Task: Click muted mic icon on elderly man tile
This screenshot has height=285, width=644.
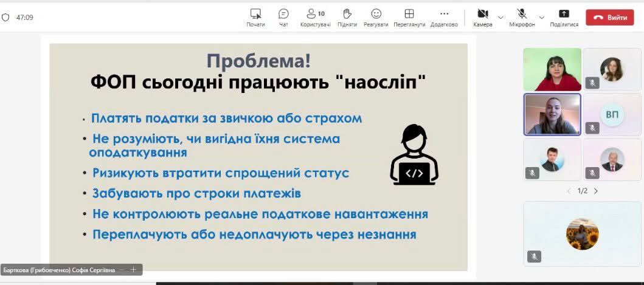Action: tap(592, 173)
